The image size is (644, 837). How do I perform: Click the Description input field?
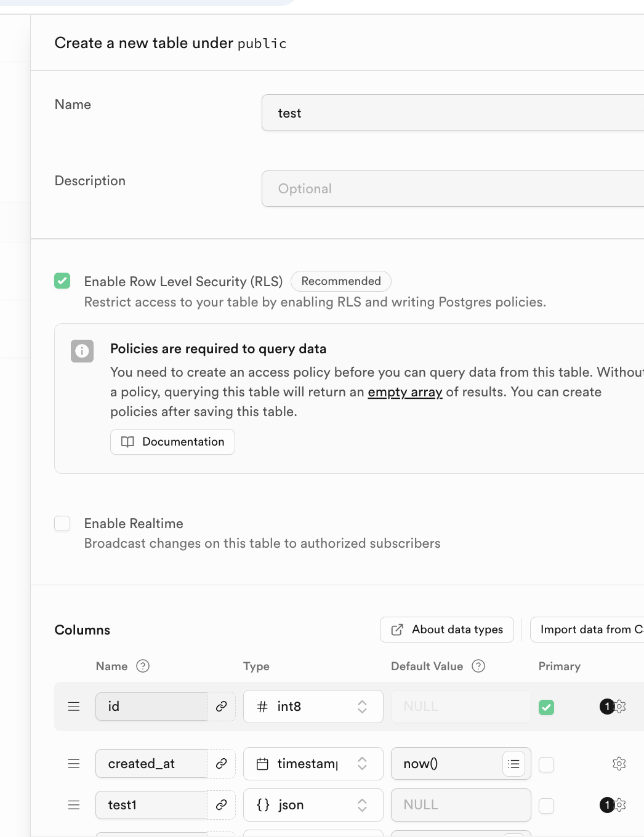(453, 189)
